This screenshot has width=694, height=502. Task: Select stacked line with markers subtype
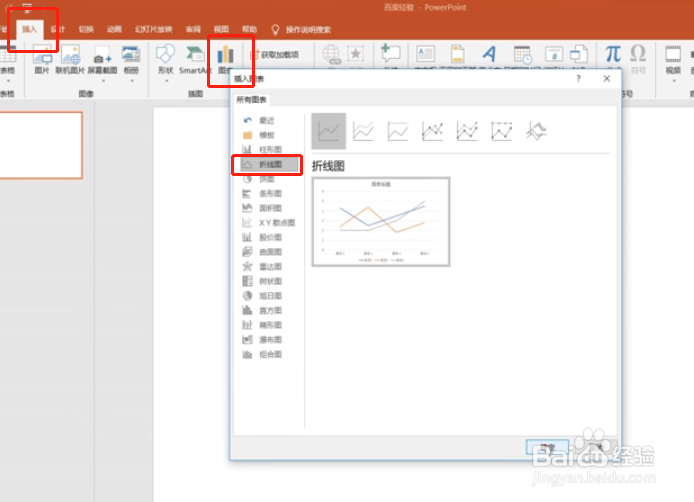(467, 131)
